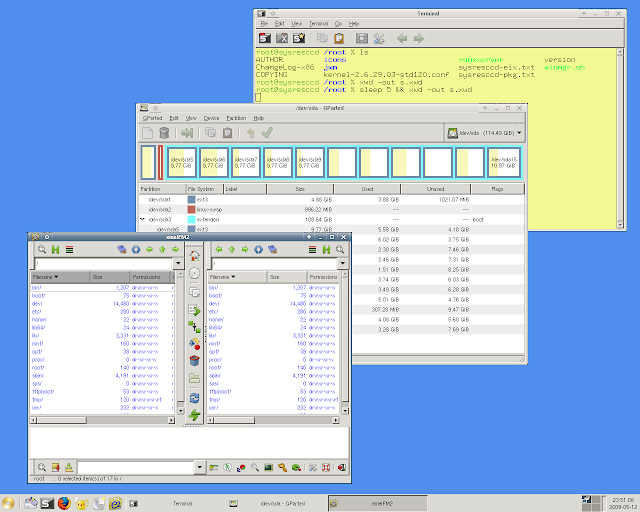This screenshot has height=512, width=640.
Task: Click the swap panes lightning icon in emelFM2
Action: click(x=195, y=415)
